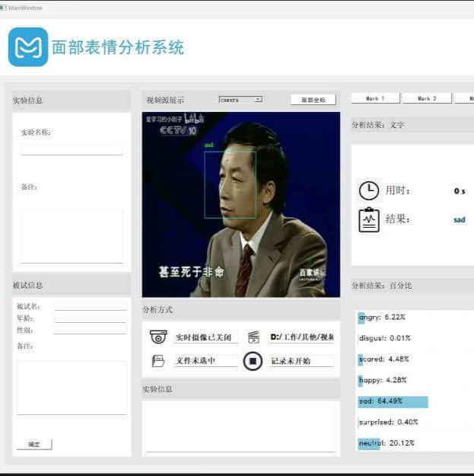Click the blue M application logo

pyautogui.click(x=28, y=46)
